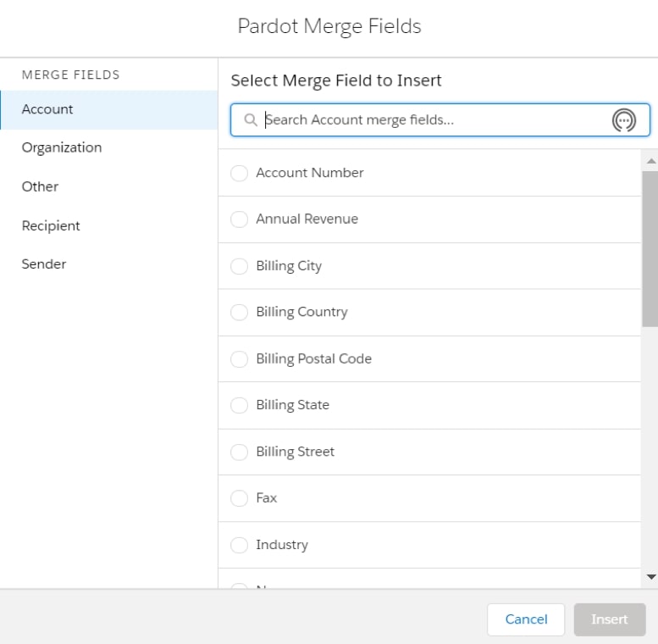The height and width of the screenshot is (644, 658).
Task: Select the Account Number radio button
Action: (x=239, y=173)
